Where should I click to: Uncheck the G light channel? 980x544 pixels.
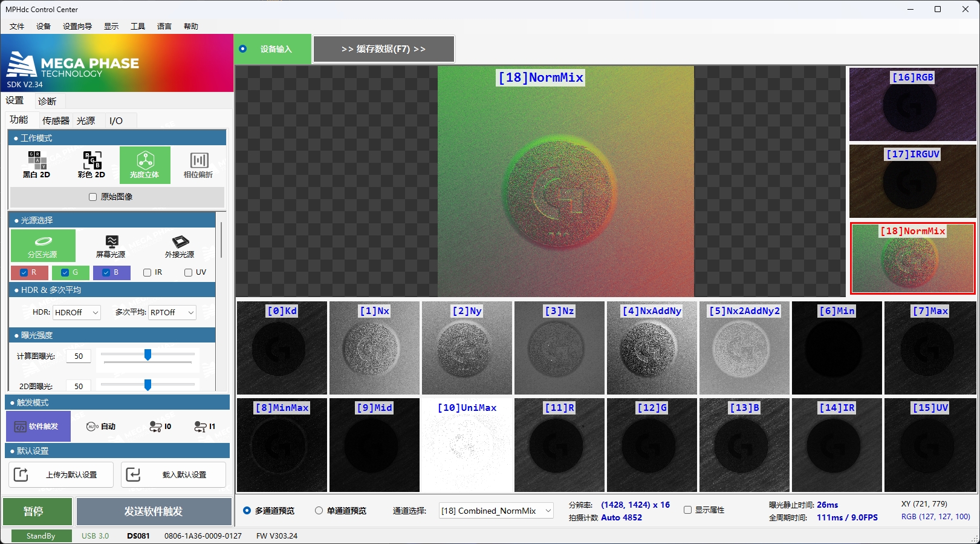point(65,272)
